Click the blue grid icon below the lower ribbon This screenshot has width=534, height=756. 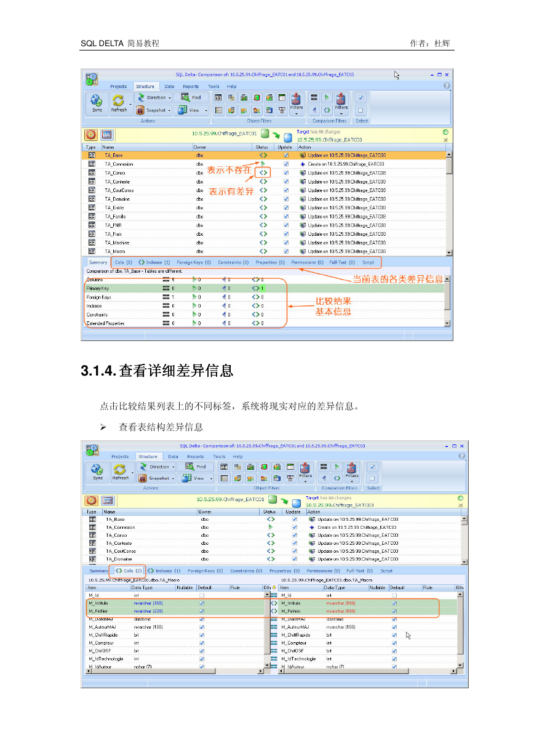pos(107,501)
